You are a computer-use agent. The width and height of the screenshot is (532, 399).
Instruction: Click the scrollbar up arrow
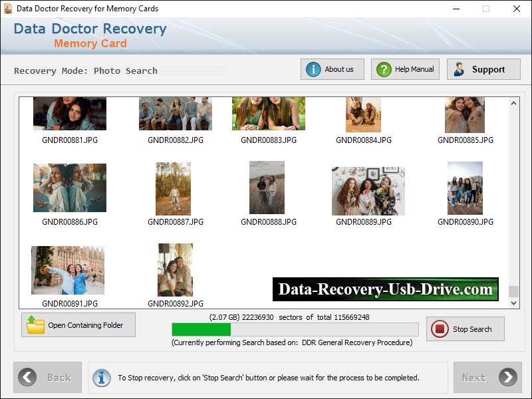(x=513, y=103)
